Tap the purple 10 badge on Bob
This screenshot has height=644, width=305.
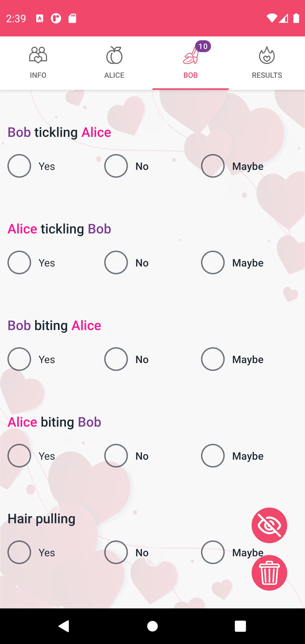(x=203, y=46)
